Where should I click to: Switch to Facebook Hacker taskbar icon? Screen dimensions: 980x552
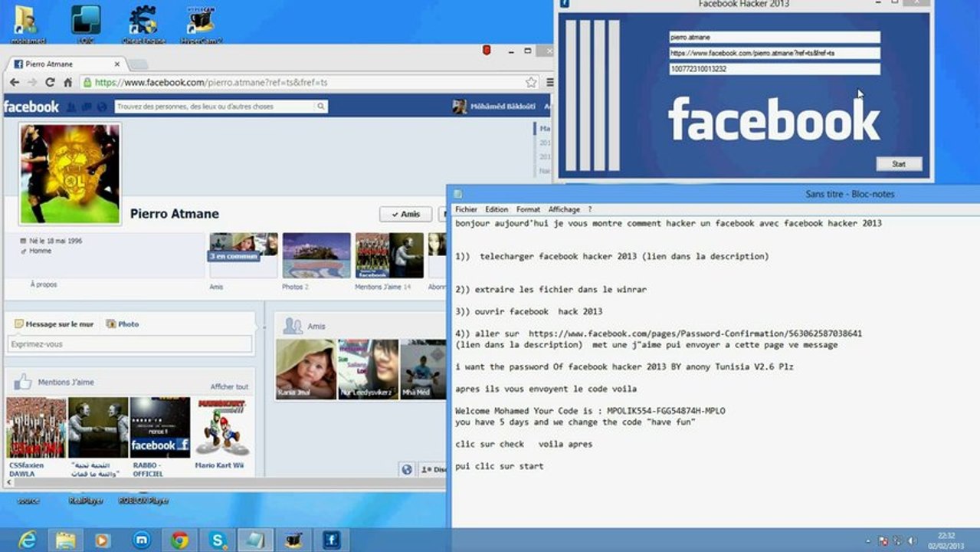pos(332,540)
